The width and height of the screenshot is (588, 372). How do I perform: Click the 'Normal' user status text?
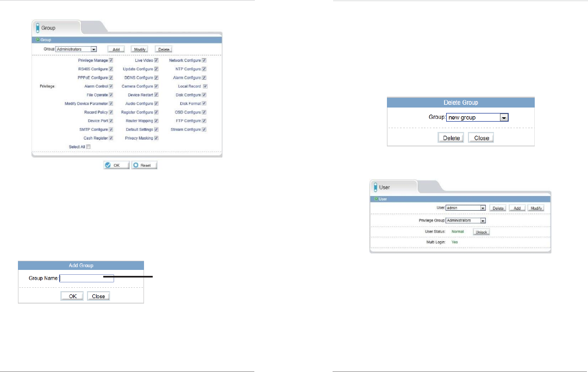click(x=458, y=232)
